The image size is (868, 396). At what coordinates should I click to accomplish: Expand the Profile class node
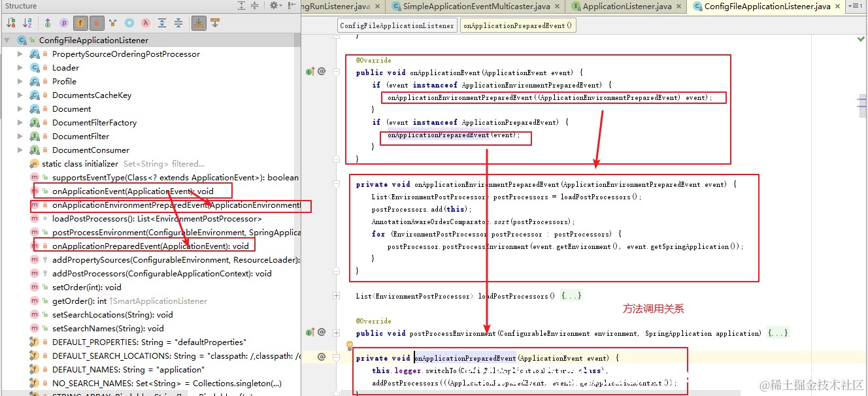pos(20,82)
